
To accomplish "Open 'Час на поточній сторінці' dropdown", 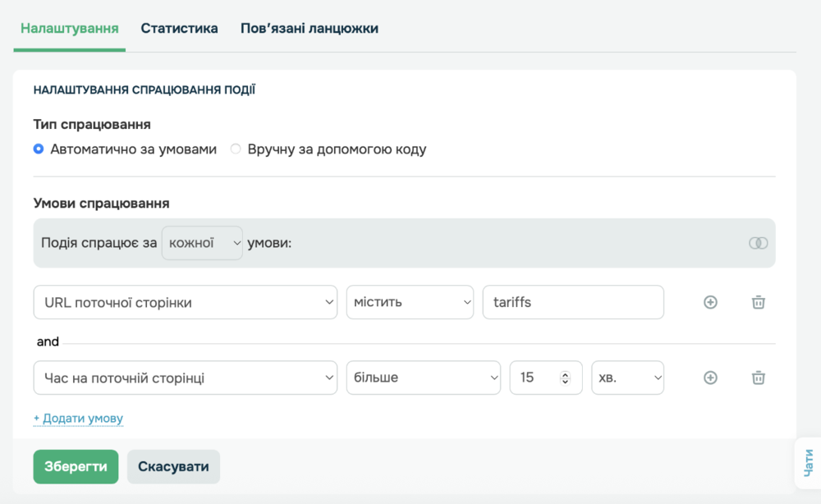I will [186, 378].
